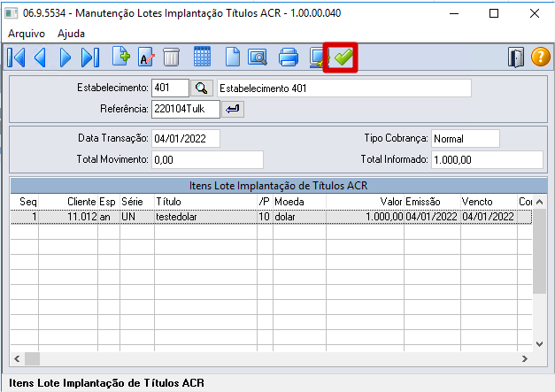555x392 pixels.
Task: Click the Referência return arrow button
Action: 233,109
